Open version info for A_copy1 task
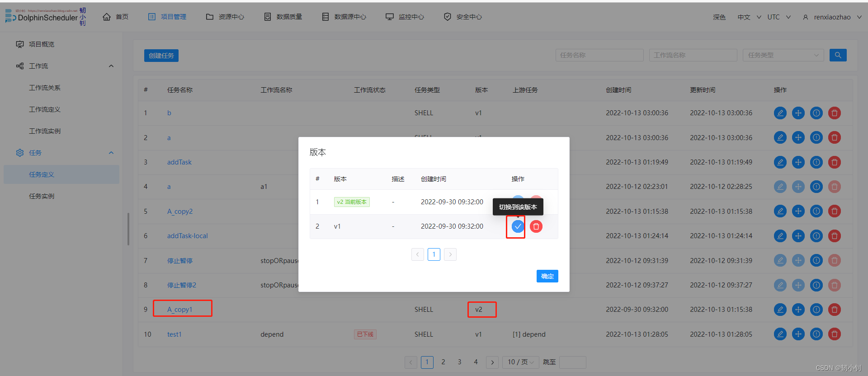The width and height of the screenshot is (868, 376). pyautogui.click(x=816, y=310)
